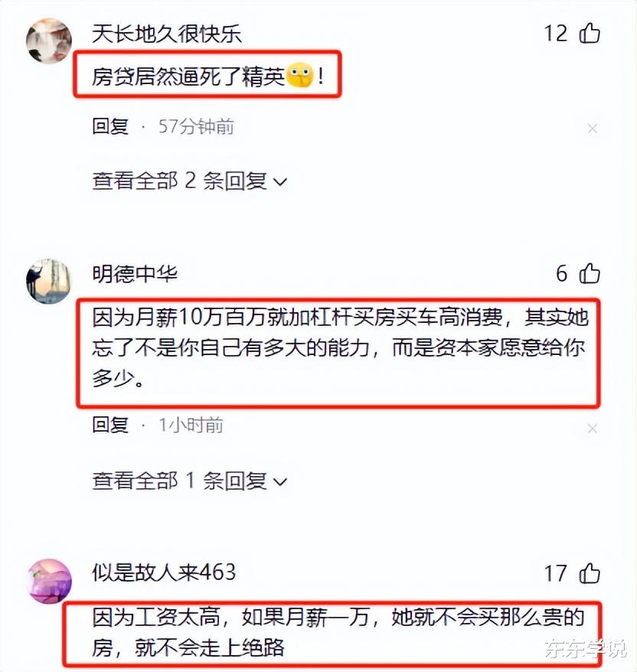Dismiss the comment posted 1小时前
The height and width of the screenshot is (672, 637).
[593, 428]
